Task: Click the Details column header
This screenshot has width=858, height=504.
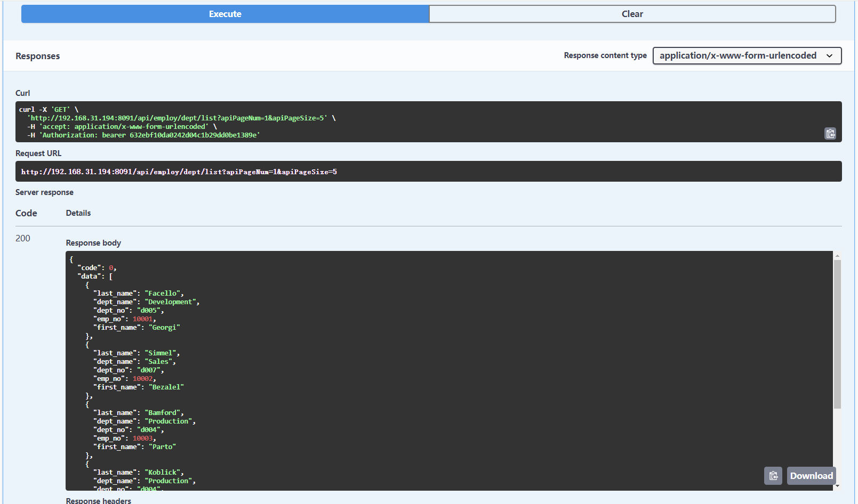Action: 78,213
